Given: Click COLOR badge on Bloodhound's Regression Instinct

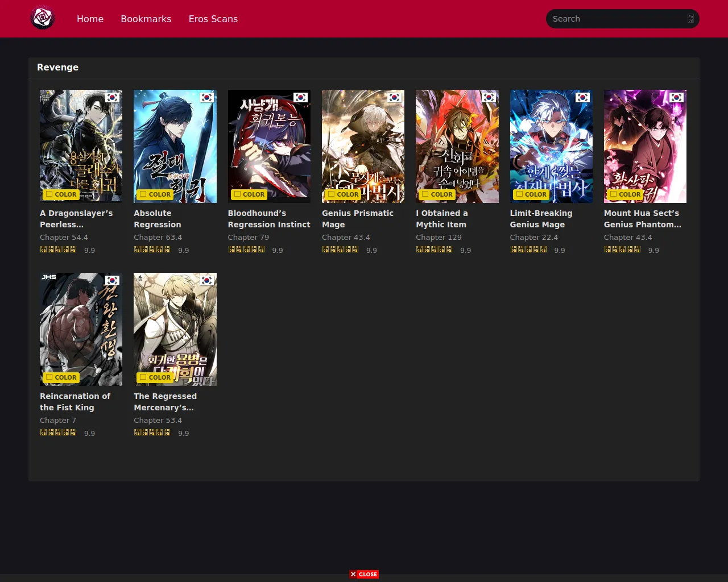Looking at the screenshot, I should (x=249, y=194).
